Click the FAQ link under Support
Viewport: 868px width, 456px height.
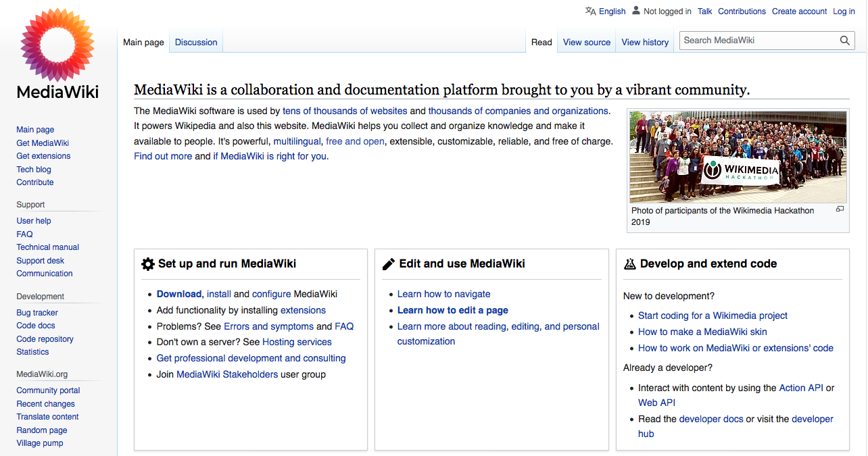[x=24, y=234]
